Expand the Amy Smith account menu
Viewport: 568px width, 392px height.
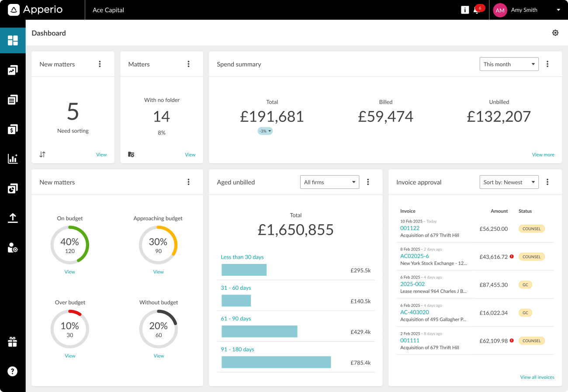click(527, 10)
